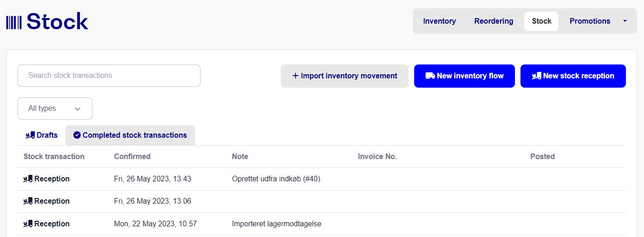Go to the Promotions nav tab
Screen dimensions: 644x237
click(x=590, y=21)
